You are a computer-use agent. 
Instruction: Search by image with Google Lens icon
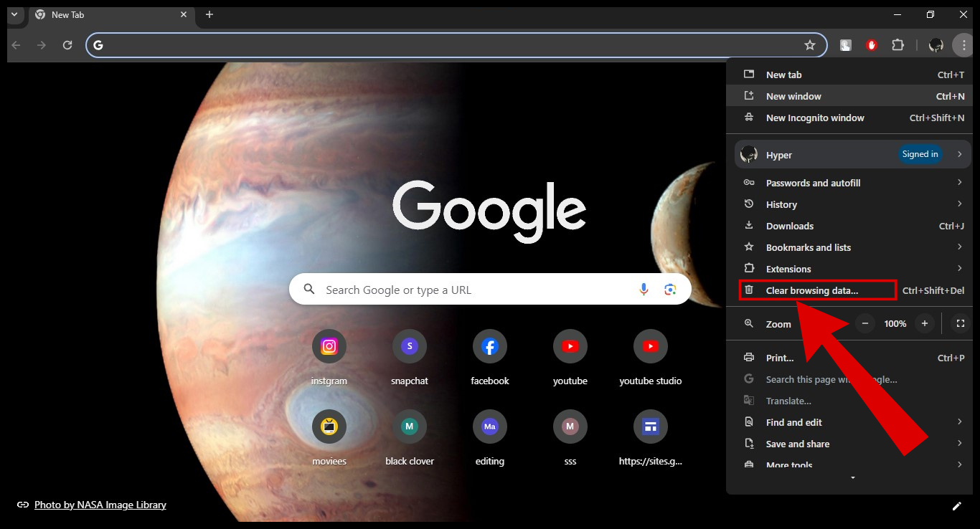click(670, 290)
